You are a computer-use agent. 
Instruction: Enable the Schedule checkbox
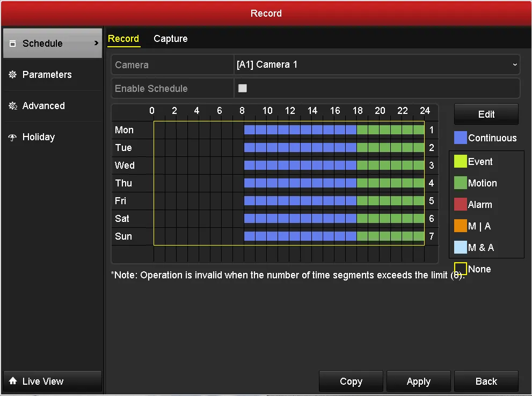click(243, 88)
